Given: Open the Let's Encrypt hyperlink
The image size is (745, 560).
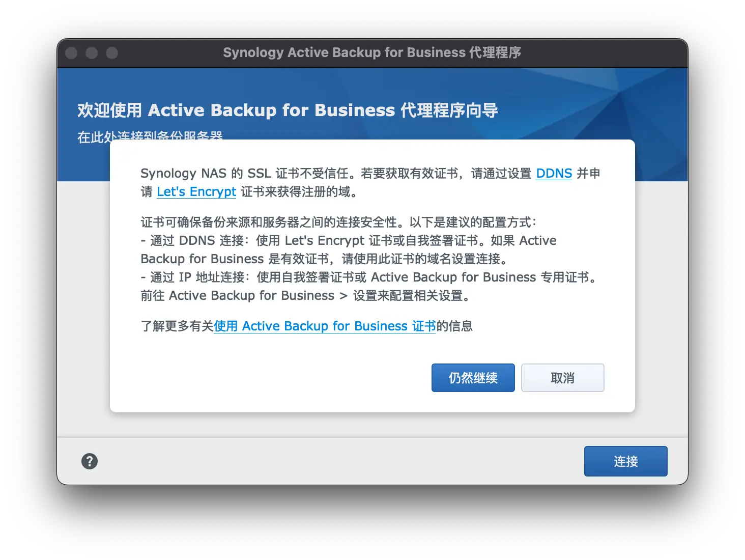Looking at the screenshot, I should pyautogui.click(x=196, y=192).
